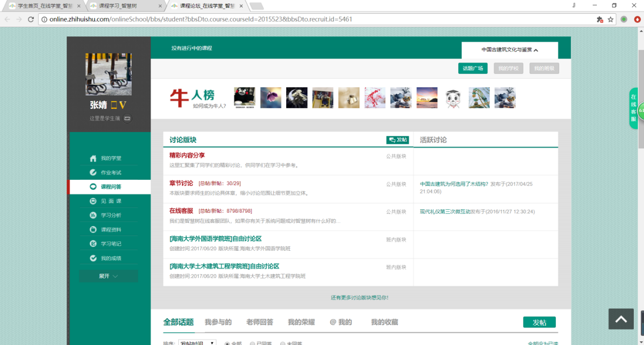Click the 没有进行中的课程 text
The image size is (644, 345).
click(192, 48)
